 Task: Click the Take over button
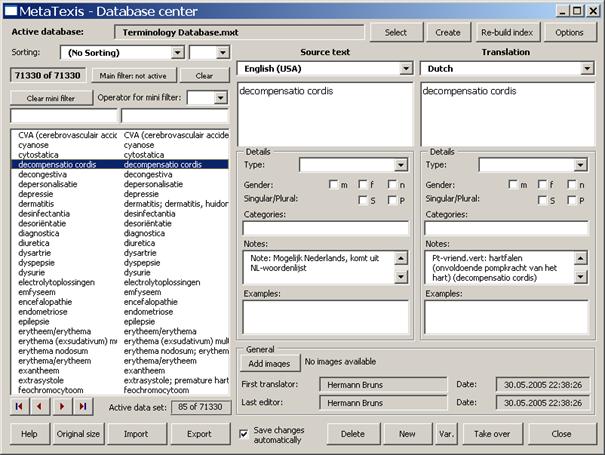[x=492, y=434]
